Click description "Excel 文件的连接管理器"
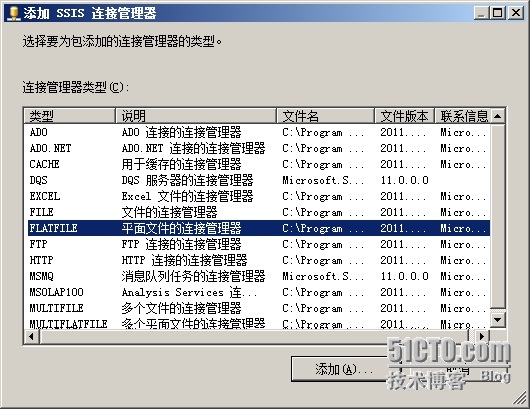Screen dimensions: 530x409 point(188,196)
